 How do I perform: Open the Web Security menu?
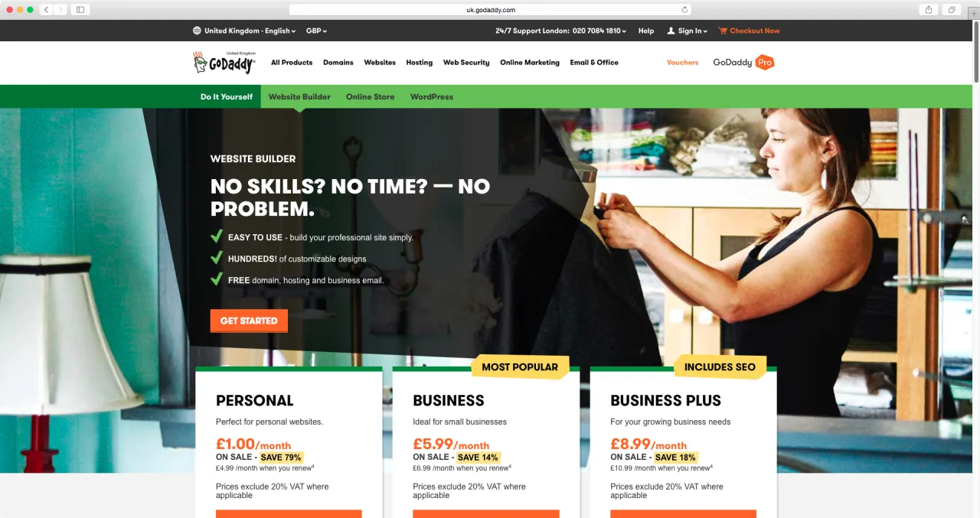tap(466, 63)
